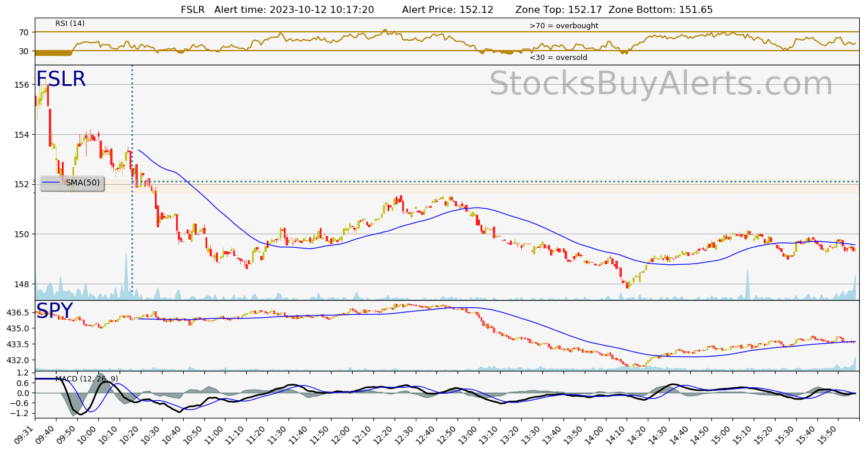Click the SPY 435.0 axis label
Viewport: 868px width, 452px height.
pyautogui.click(x=18, y=328)
